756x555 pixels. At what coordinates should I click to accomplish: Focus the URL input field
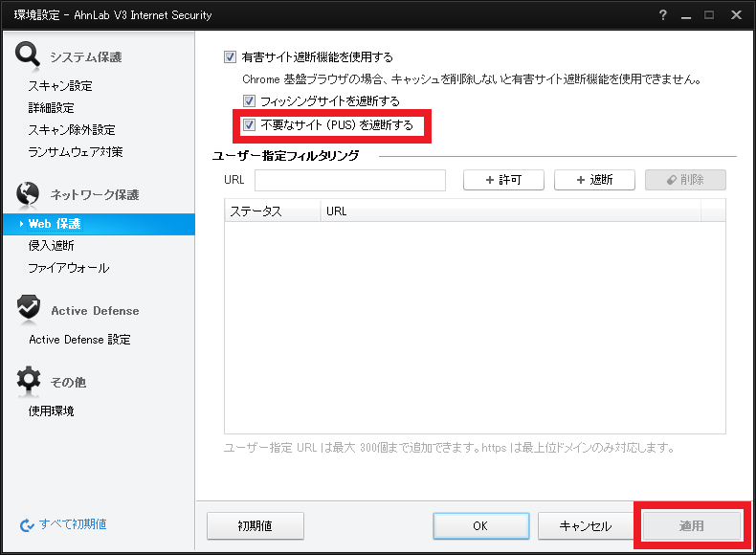click(x=350, y=180)
